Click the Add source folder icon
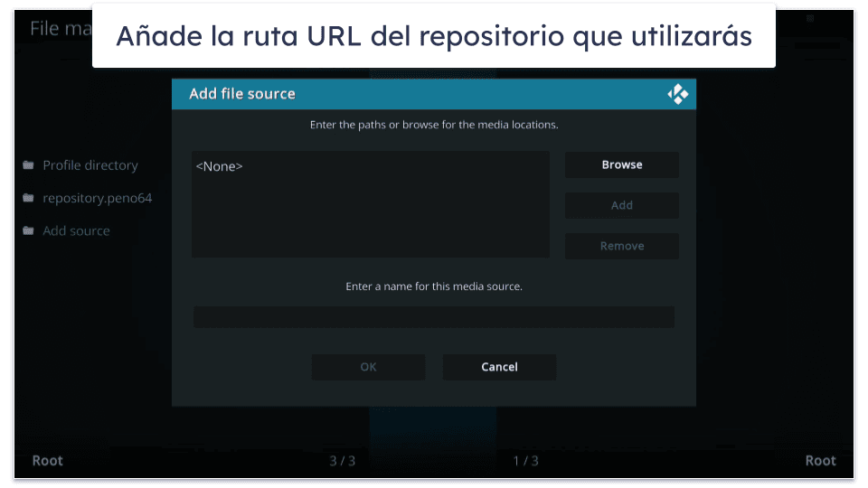This screenshot has height=488, width=868. [28, 230]
